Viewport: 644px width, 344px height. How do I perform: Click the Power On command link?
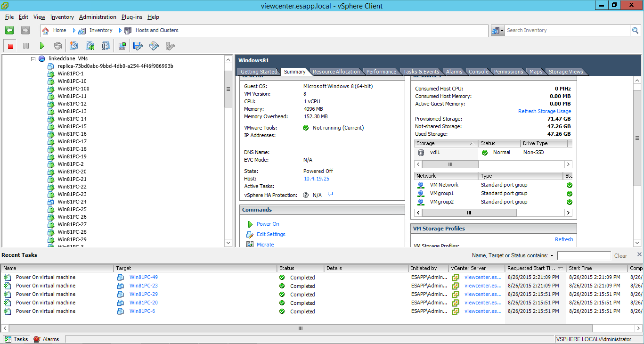(268, 224)
